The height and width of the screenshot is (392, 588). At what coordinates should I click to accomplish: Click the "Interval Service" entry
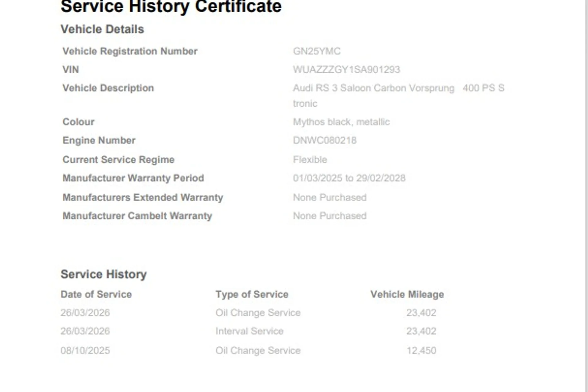249,331
